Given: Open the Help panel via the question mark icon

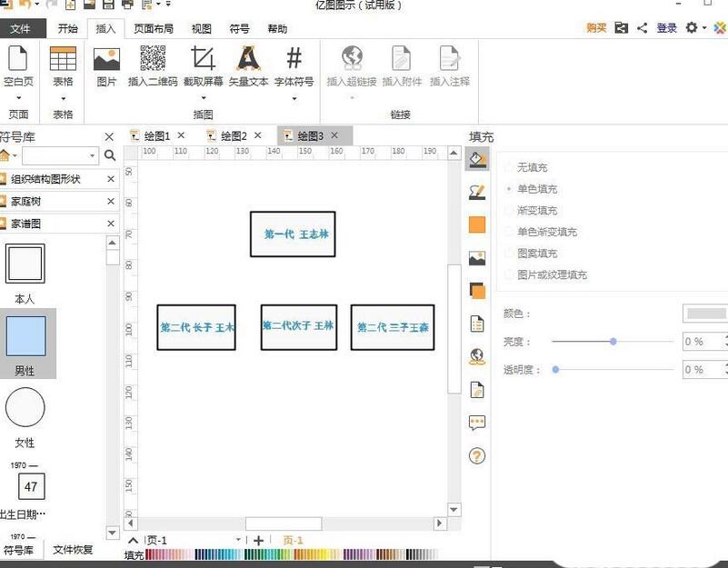Looking at the screenshot, I should click(x=477, y=456).
